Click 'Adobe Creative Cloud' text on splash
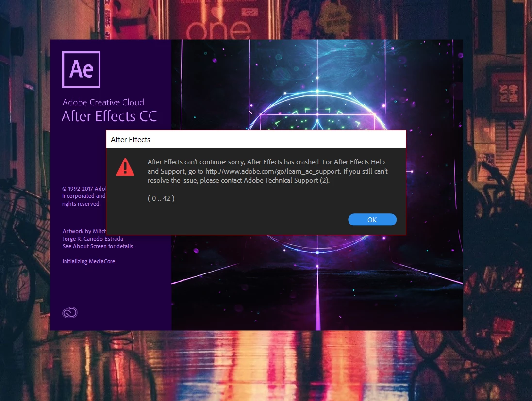 pyautogui.click(x=103, y=102)
